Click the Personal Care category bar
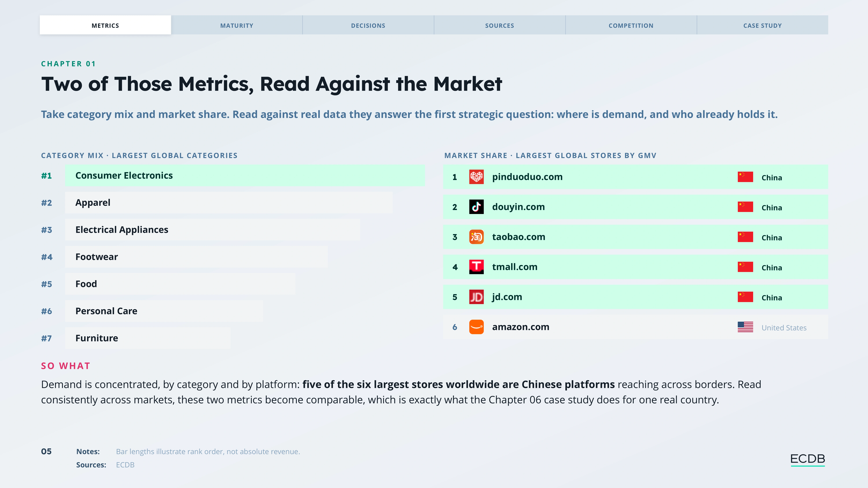This screenshot has width=868, height=488. [164, 311]
